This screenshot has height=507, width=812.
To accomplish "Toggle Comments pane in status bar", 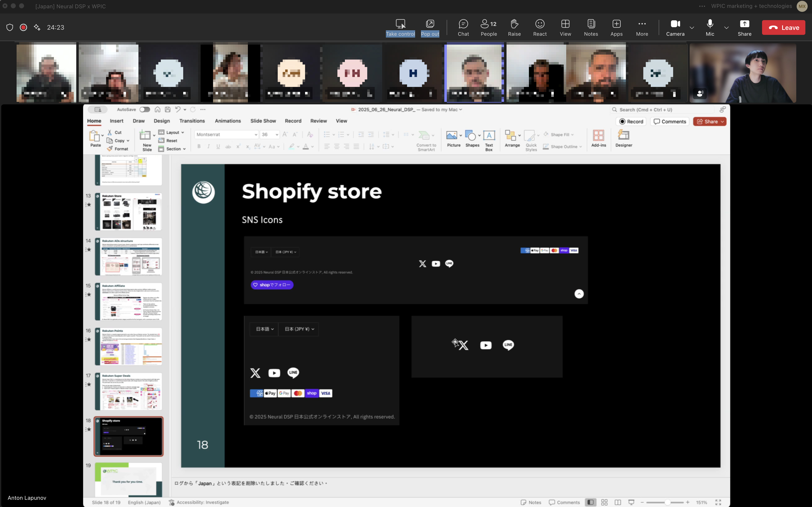I will 565,502.
